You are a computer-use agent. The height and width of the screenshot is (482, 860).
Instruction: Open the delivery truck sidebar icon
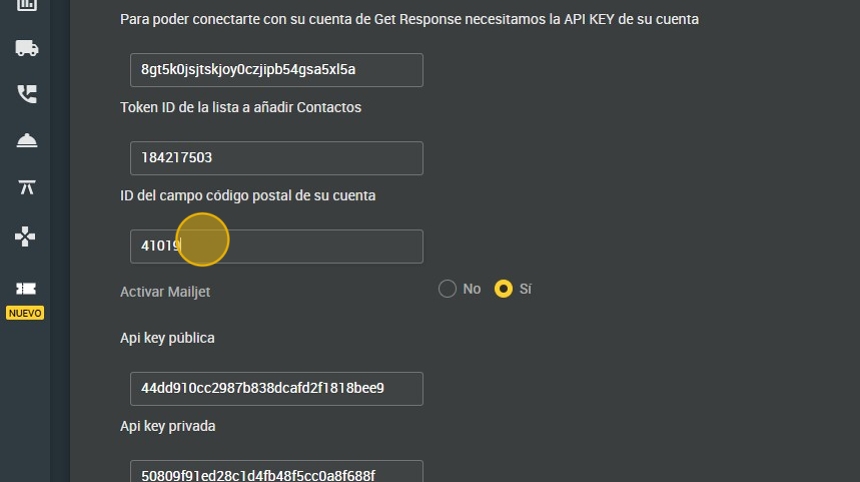(27, 48)
